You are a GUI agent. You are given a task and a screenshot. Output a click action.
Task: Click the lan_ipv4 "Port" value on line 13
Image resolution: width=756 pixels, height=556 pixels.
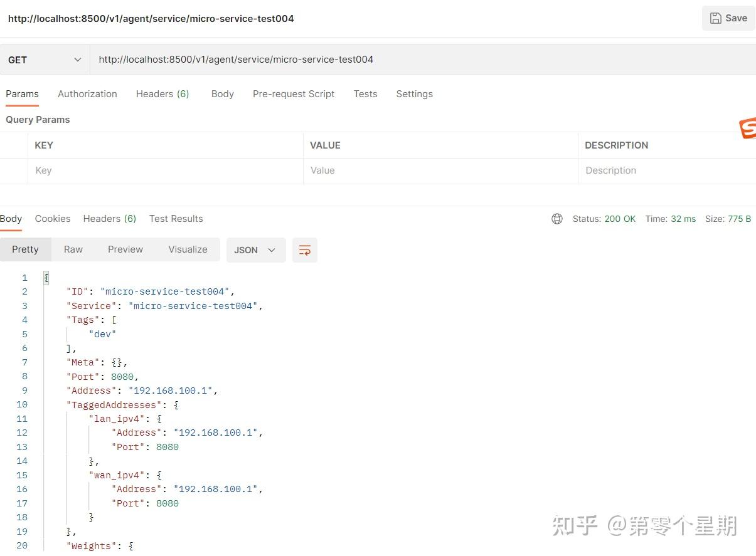point(168,447)
